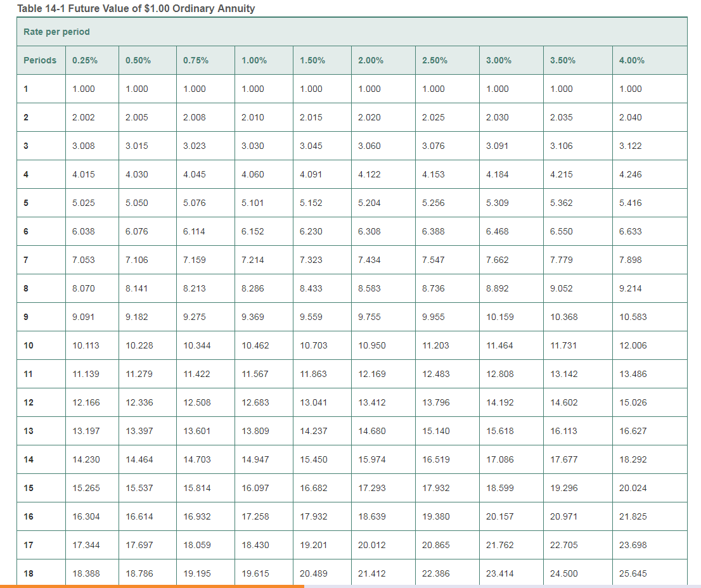Click the period 10 row label
This screenshot has width=701, height=588.
coord(29,345)
